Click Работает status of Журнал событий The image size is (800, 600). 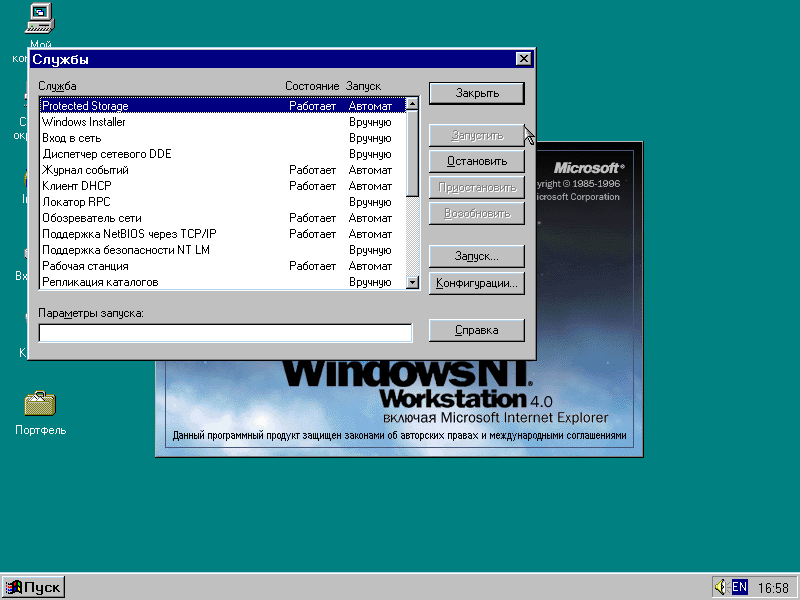coord(312,170)
